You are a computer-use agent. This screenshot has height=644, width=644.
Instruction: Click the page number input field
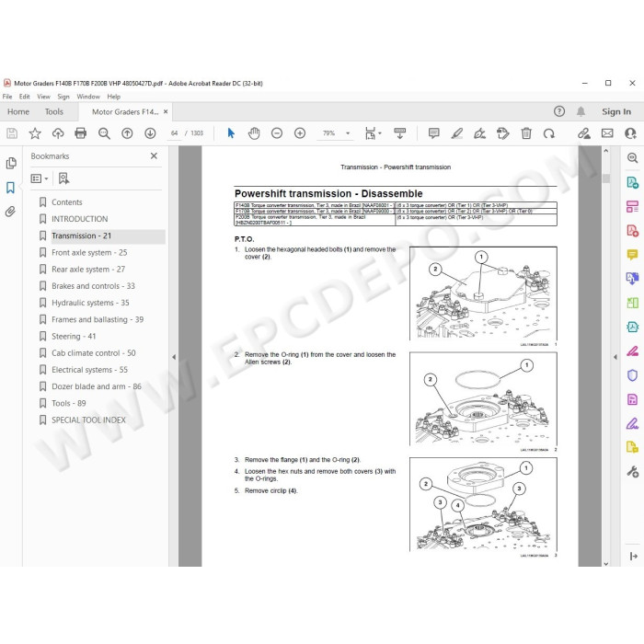pos(174,133)
